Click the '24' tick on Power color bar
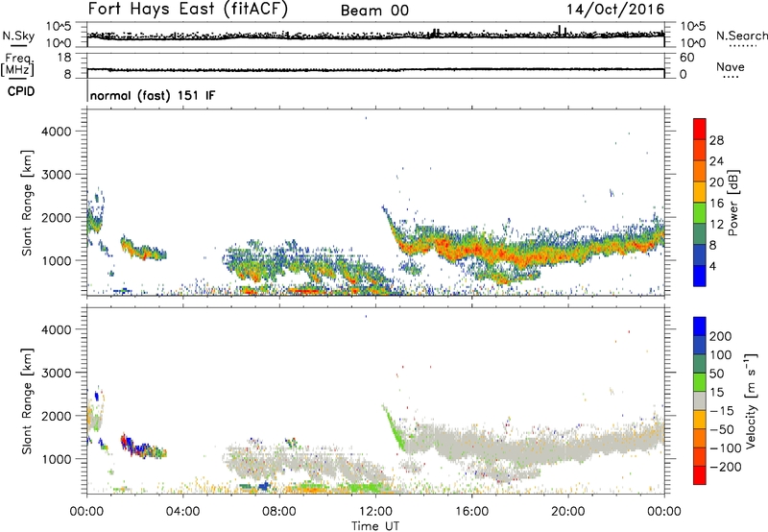768x532 pixels. point(716,161)
